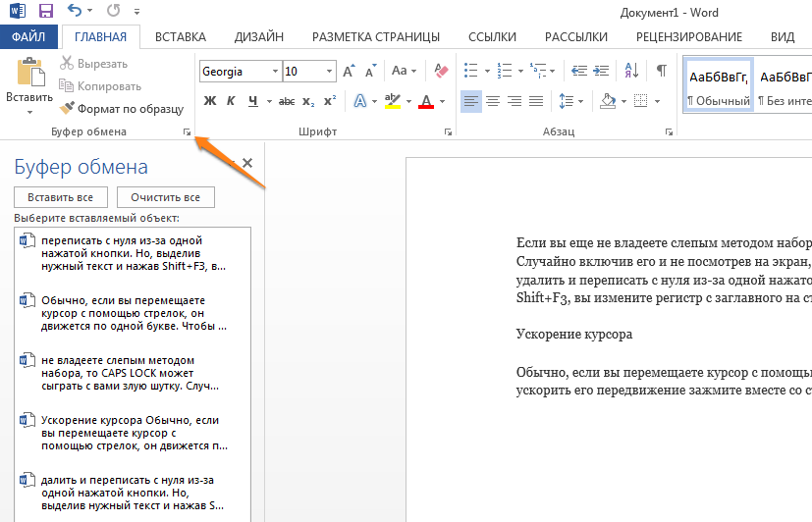The image size is (812, 522).
Task: Open the font name dropdown showing Georgia
Action: pyautogui.click(x=276, y=72)
